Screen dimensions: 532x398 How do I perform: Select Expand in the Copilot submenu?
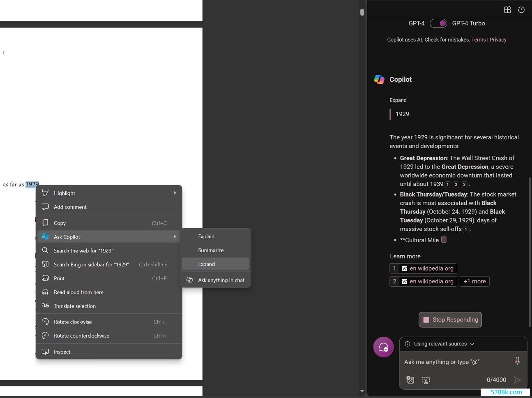[215, 264]
